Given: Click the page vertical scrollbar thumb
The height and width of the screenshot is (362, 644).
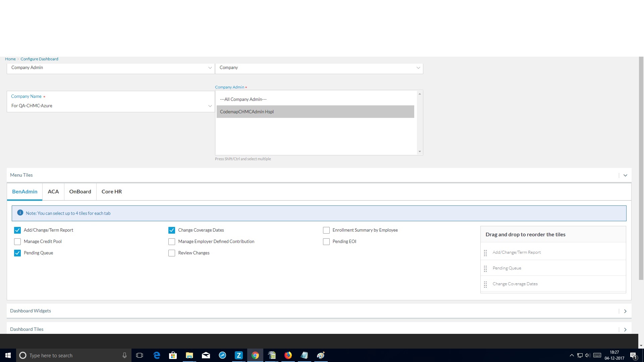Looking at the screenshot, I should click(x=641, y=168).
